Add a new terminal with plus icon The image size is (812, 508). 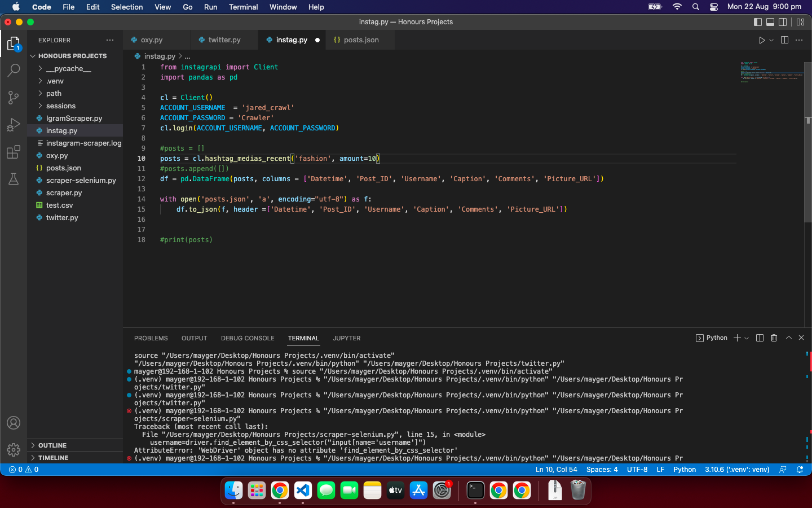(x=737, y=338)
